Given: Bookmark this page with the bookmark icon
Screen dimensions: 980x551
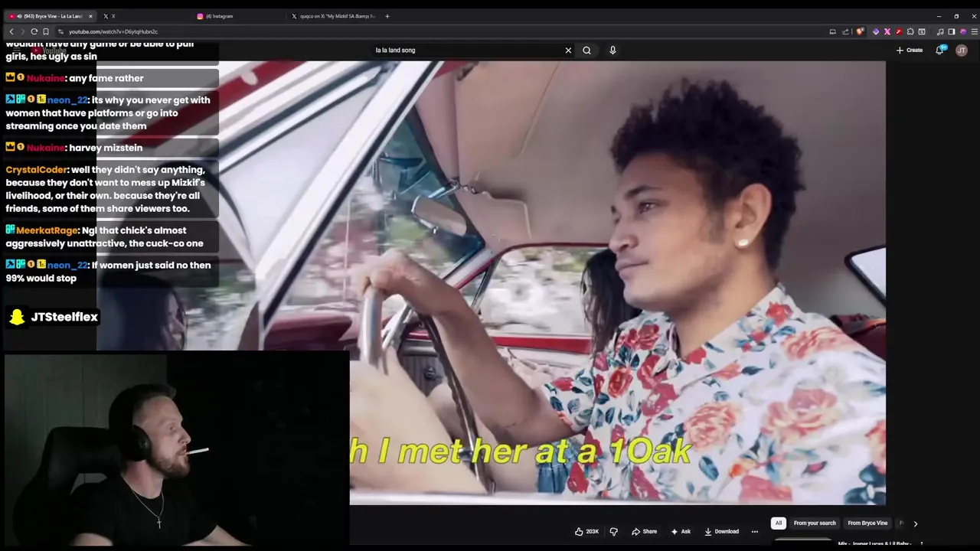Looking at the screenshot, I should tap(46, 31).
